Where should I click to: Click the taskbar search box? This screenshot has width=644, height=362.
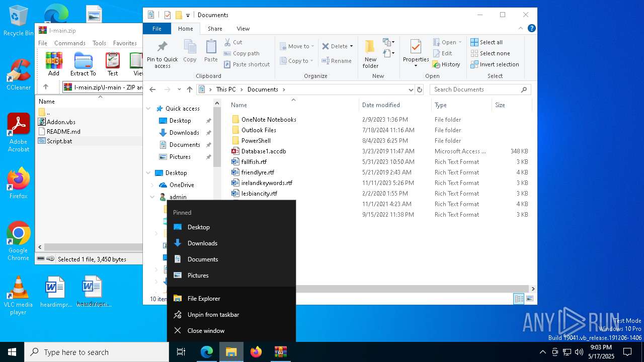point(97,352)
